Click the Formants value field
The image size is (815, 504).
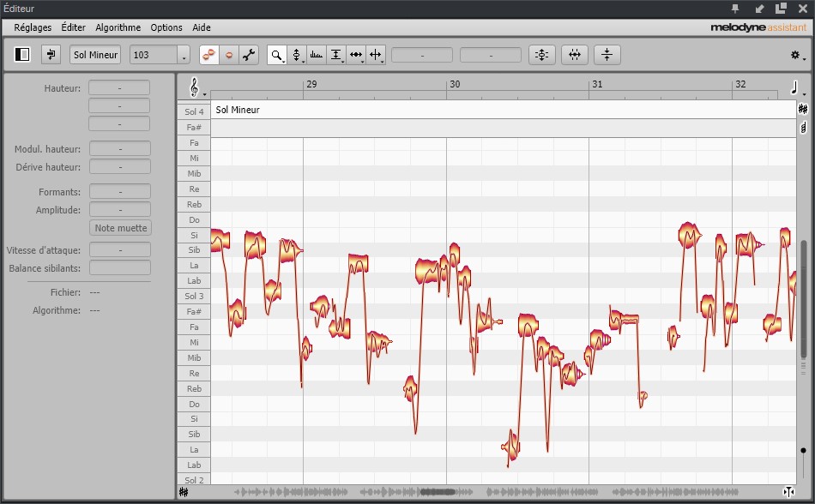coord(120,191)
